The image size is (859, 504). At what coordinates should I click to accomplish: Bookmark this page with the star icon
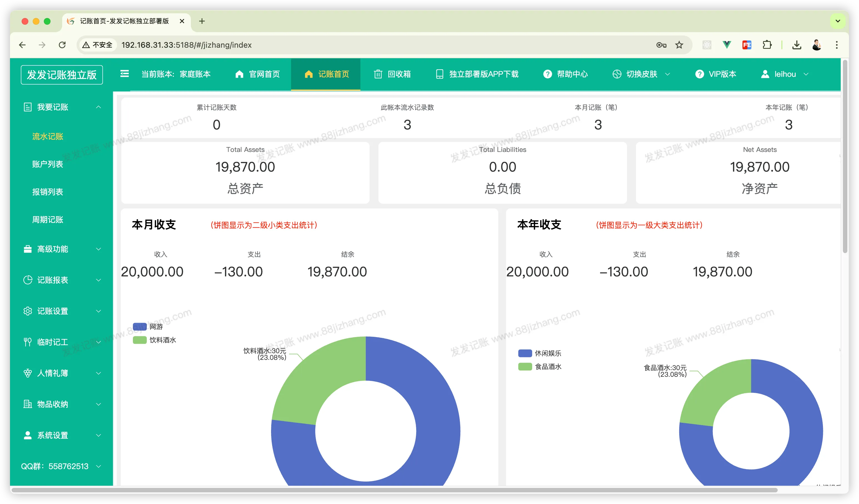679,45
